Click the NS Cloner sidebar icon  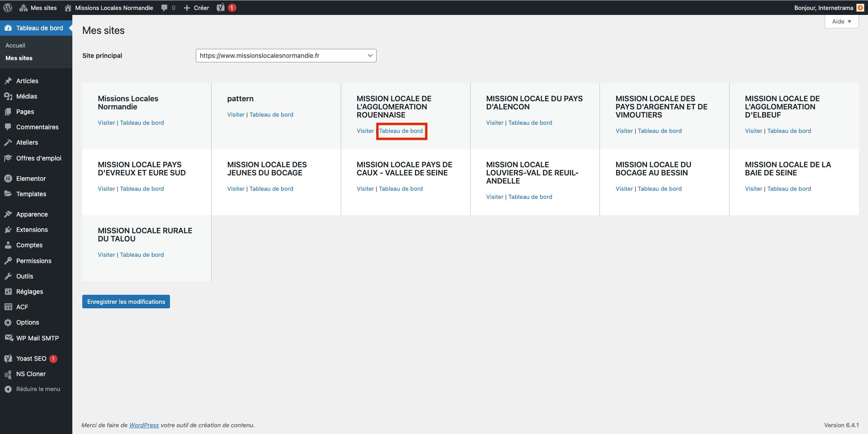[x=8, y=374]
